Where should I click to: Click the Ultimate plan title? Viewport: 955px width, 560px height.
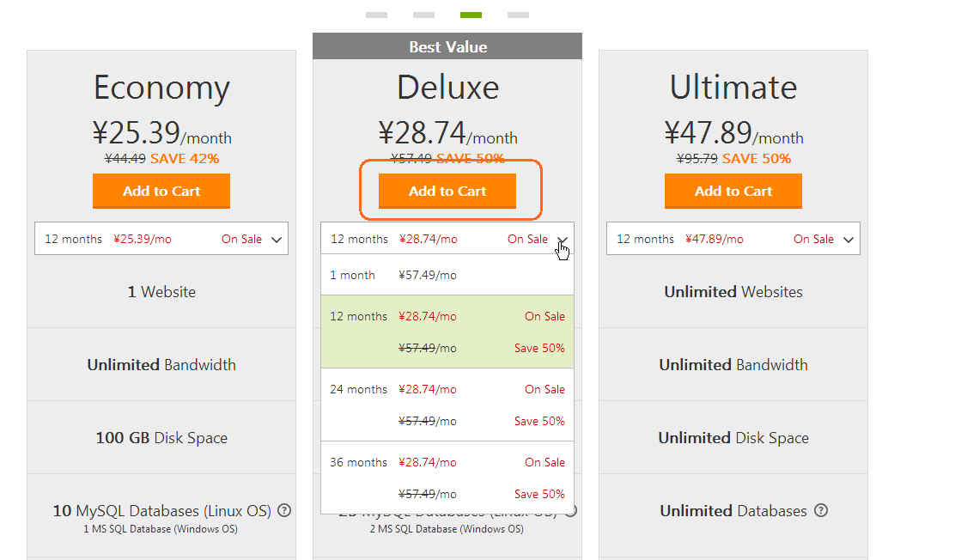733,87
